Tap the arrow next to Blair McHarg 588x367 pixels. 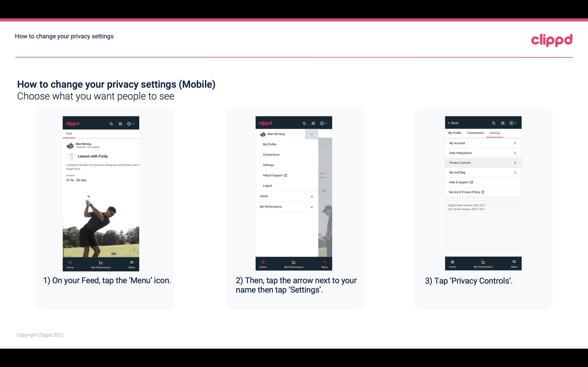(311, 134)
